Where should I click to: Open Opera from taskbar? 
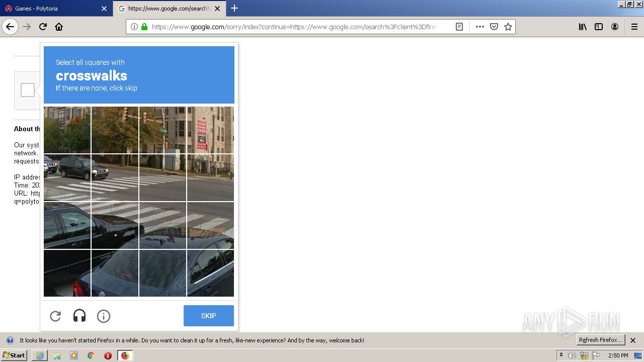click(108, 355)
